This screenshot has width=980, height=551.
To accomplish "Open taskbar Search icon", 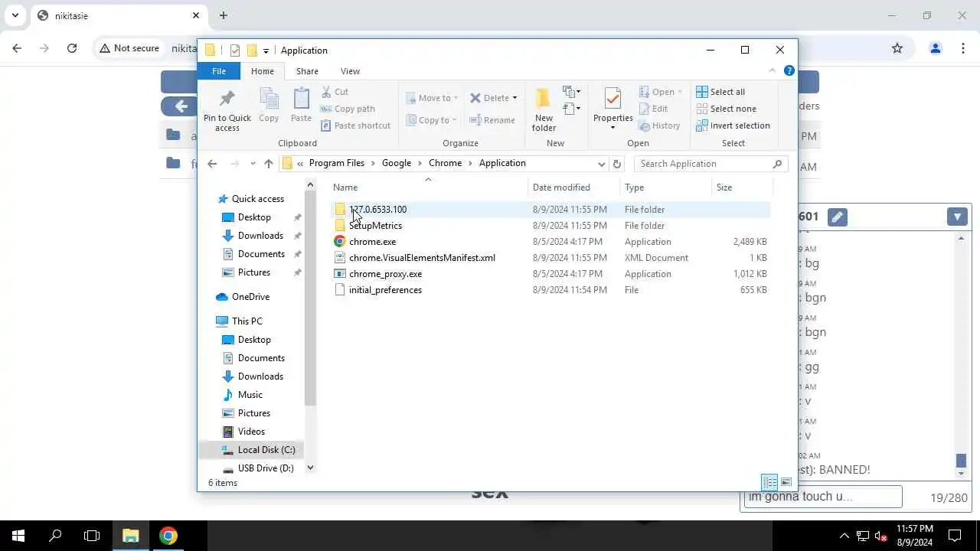I will (55, 536).
